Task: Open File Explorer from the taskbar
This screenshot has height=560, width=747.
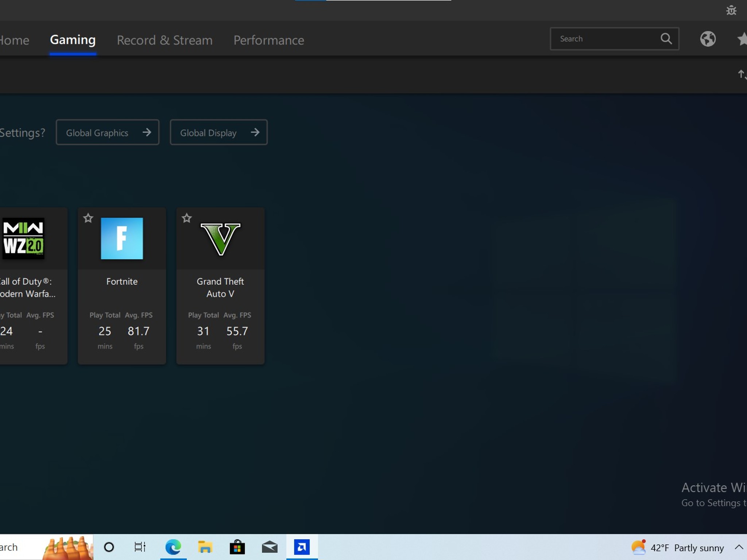Action: pyautogui.click(x=205, y=547)
